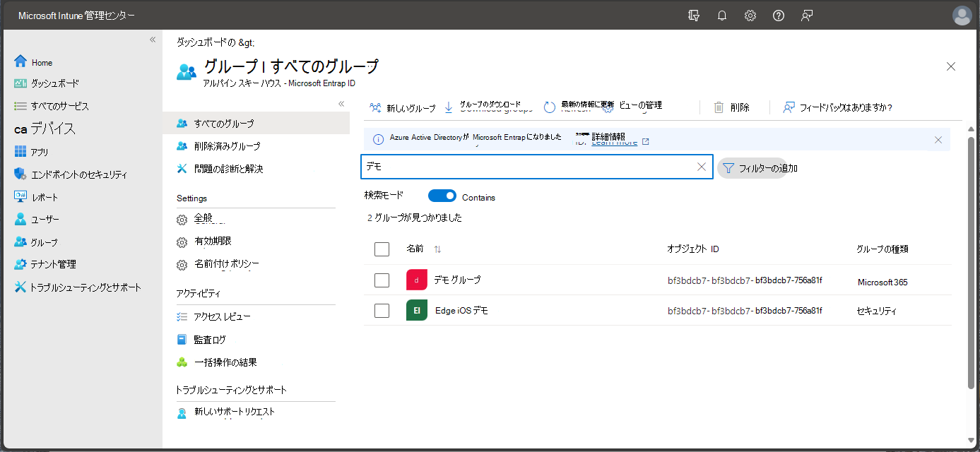Viewport: 980px width, 452px height.
Task: Click the object ID in Edge iOS デモ row
Action: tap(745, 310)
